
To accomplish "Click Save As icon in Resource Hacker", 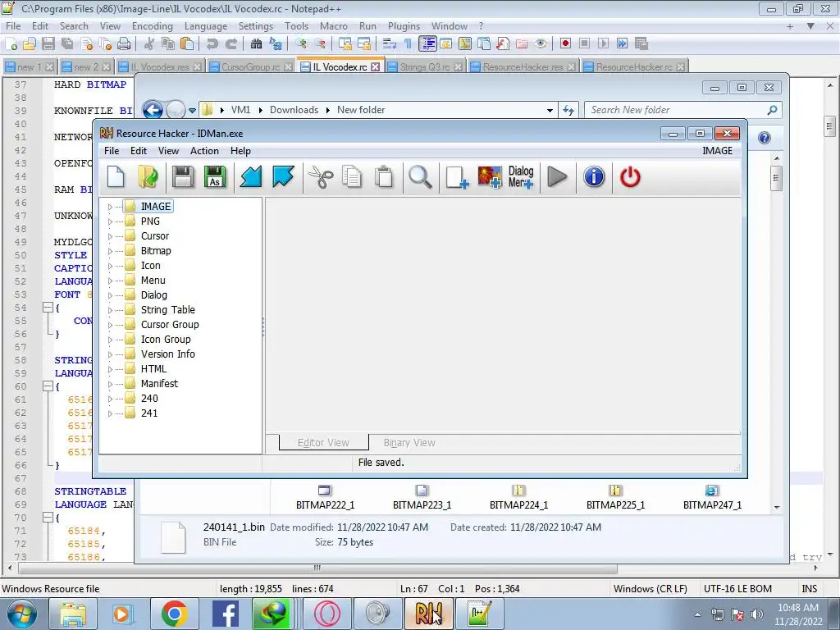I will (215, 177).
